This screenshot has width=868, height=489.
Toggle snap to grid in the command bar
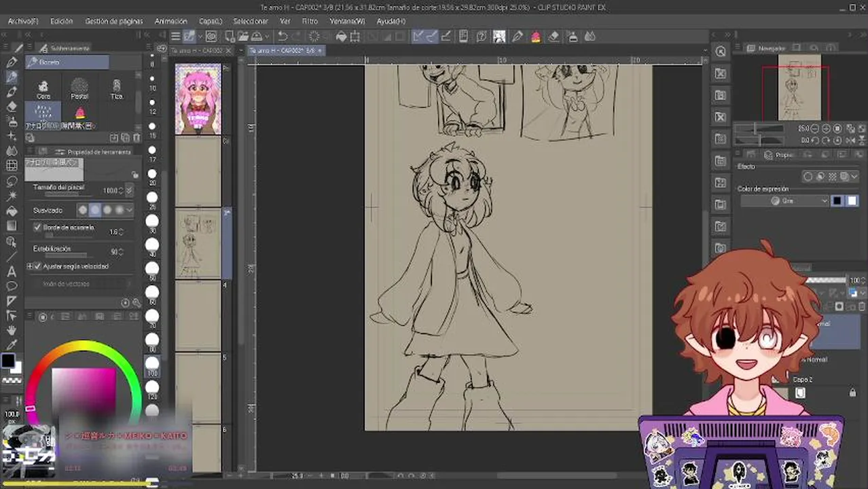[448, 37]
